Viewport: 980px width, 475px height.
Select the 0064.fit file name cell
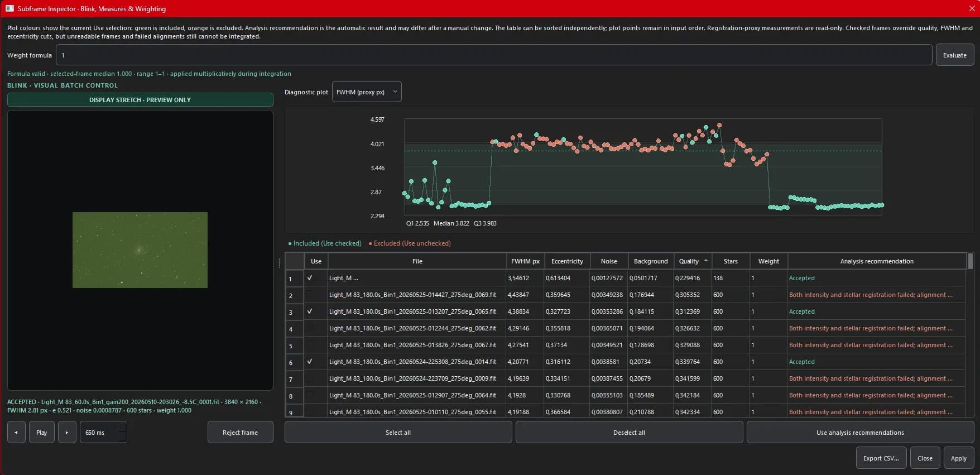point(417,395)
